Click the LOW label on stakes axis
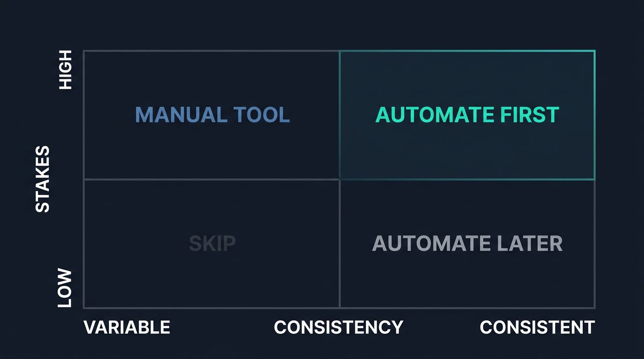This screenshot has height=359, width=644. coord(65,288)
